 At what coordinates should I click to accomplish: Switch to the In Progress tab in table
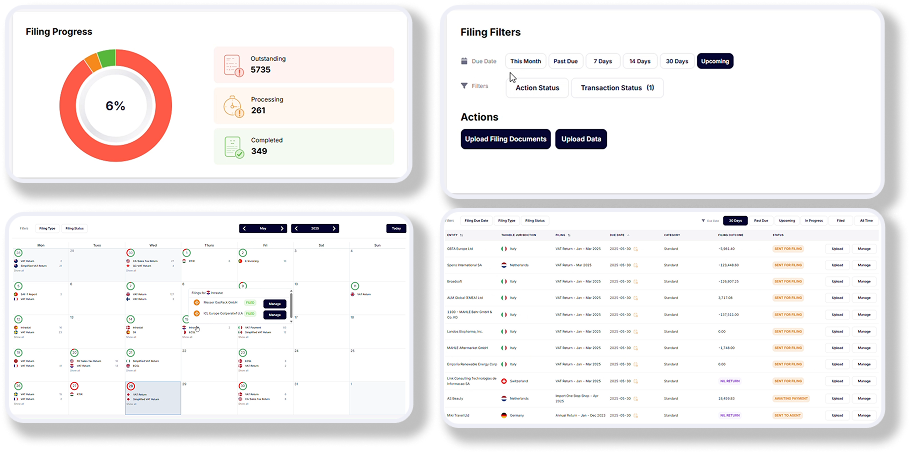pos(813,220)
